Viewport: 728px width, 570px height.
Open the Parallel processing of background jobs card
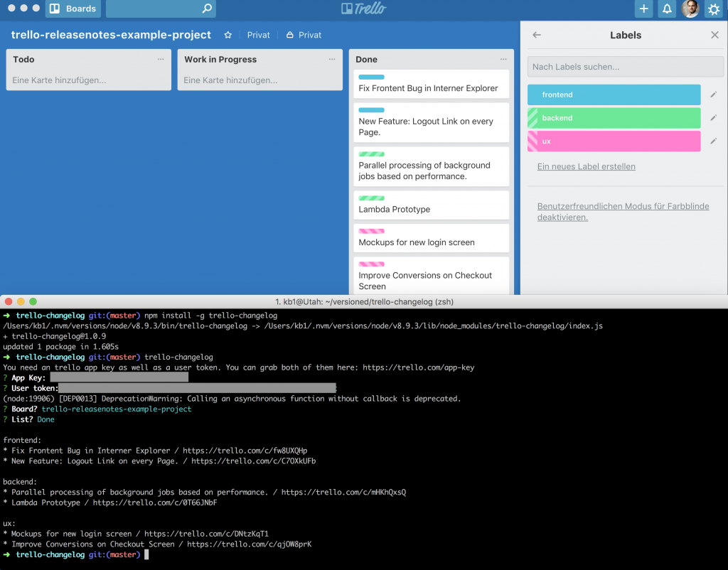tap(431, 166)
